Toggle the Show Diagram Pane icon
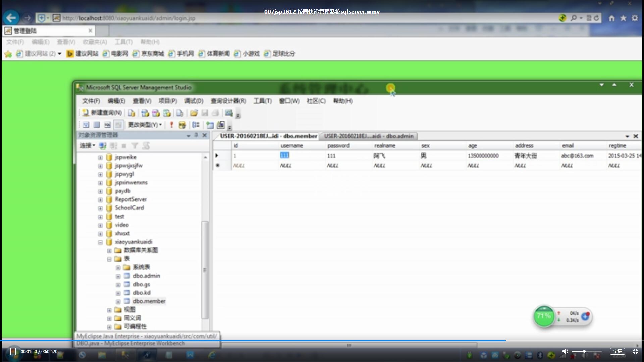This screenshot has height=362, width=644. (x=86, y=125)
